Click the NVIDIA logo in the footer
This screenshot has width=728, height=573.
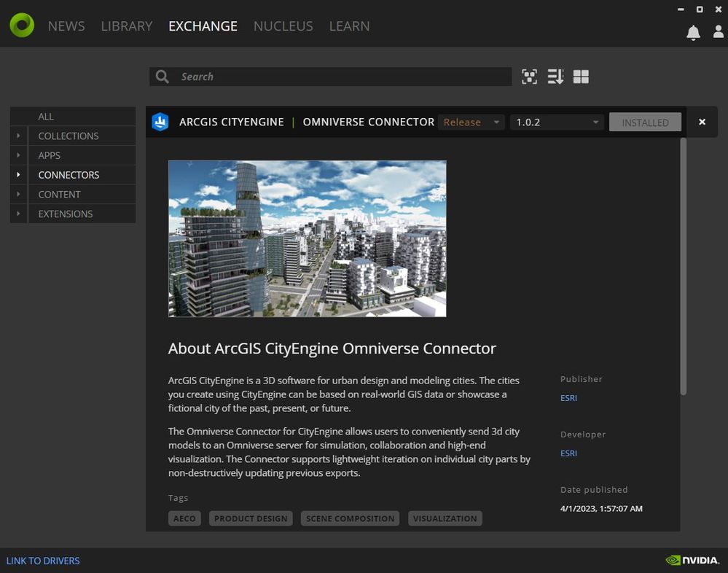click(692, 560)
